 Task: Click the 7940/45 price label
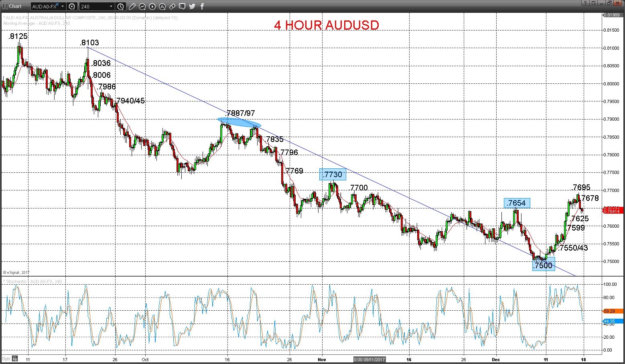click(130, 101)
